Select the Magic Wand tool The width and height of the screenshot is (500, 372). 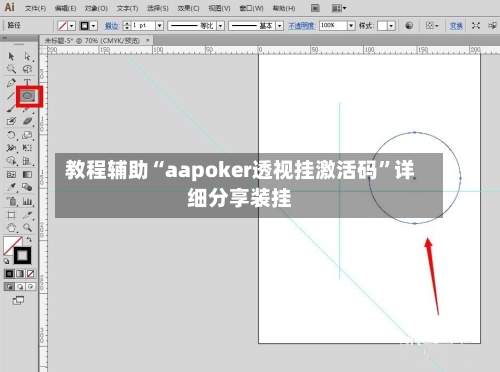coord(11,69)
